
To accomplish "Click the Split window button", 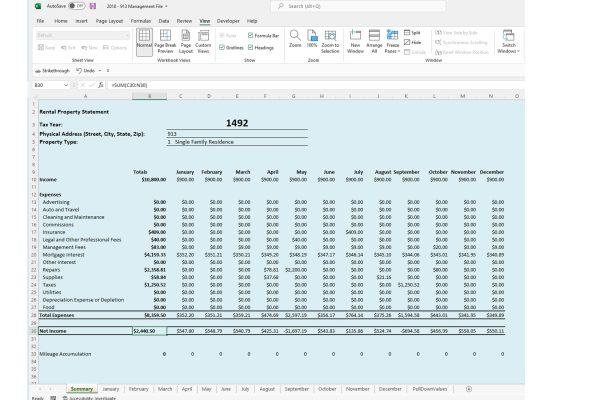I will pyautogui.click(x=412, y=33).
